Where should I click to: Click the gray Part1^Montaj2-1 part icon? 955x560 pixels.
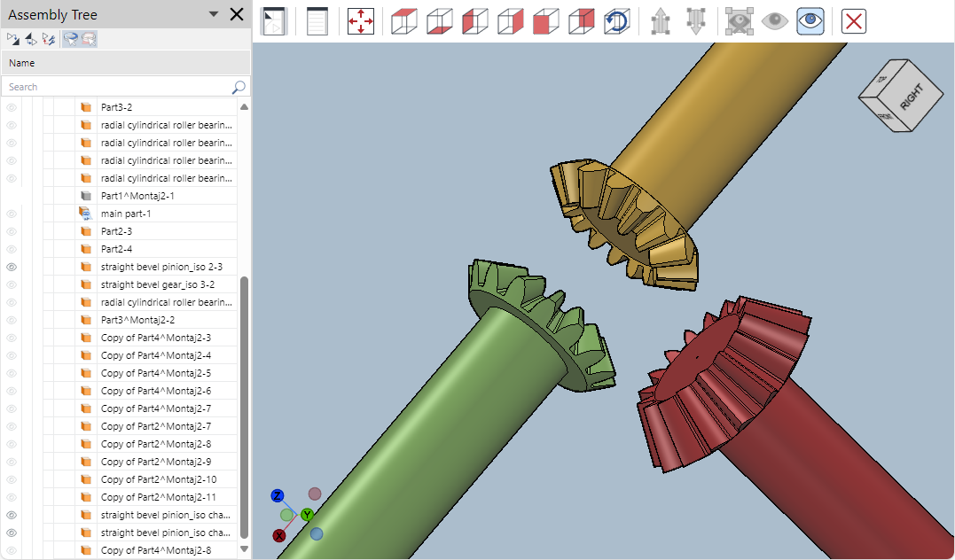coord(86,196)
